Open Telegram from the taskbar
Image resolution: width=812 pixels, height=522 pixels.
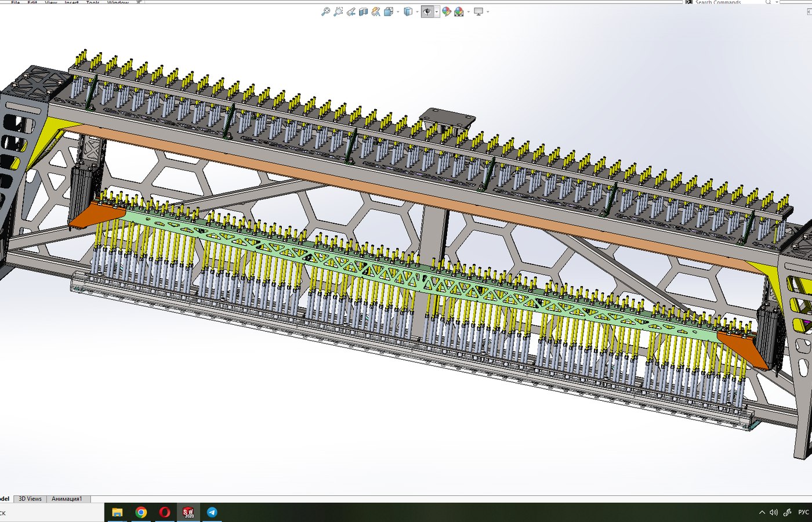[212, 512]
